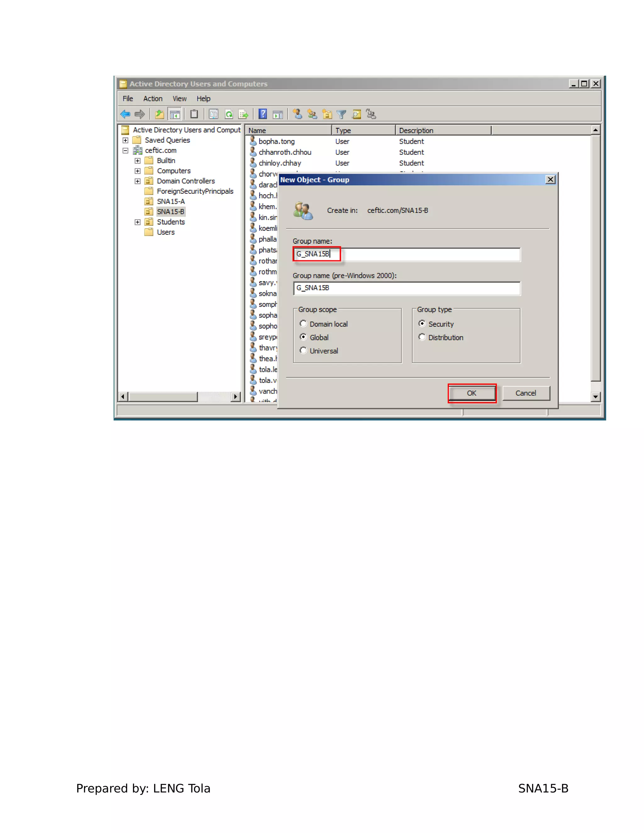644x833 pixels.
Task: Click the filter funnel icon
Action: coord(341,114)
